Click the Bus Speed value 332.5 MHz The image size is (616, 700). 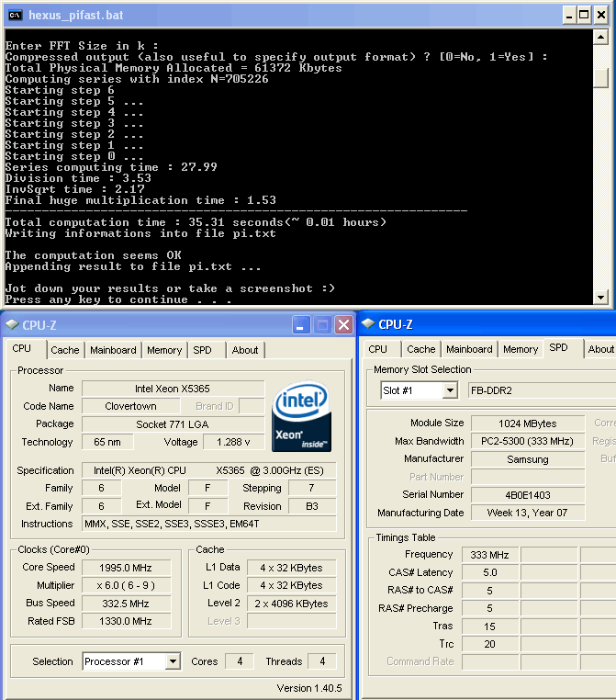coord(126,604)
